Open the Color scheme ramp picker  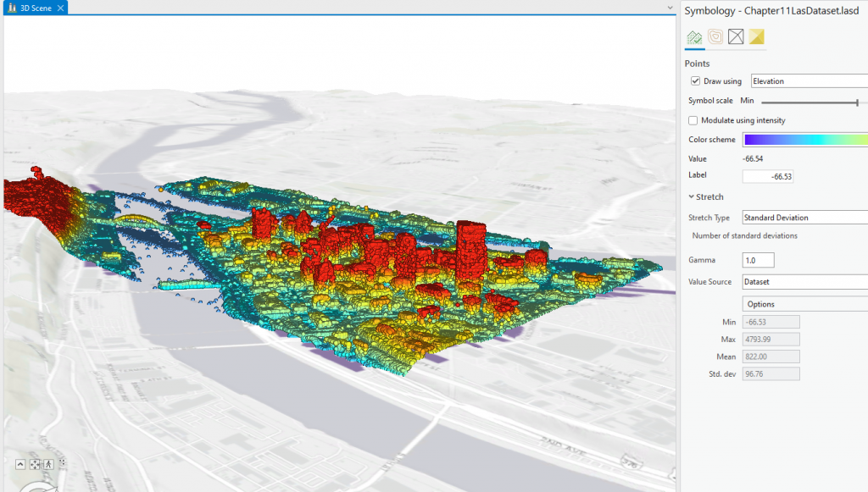click(805, 140)
